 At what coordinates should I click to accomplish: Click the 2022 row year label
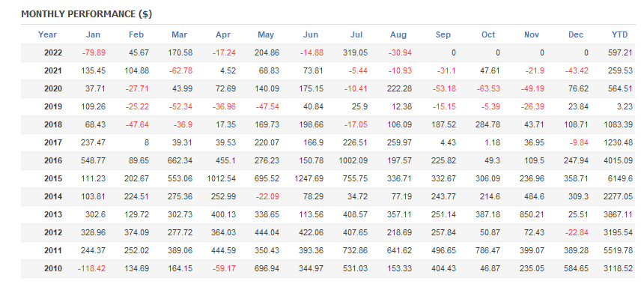click(x=53, y=53)
